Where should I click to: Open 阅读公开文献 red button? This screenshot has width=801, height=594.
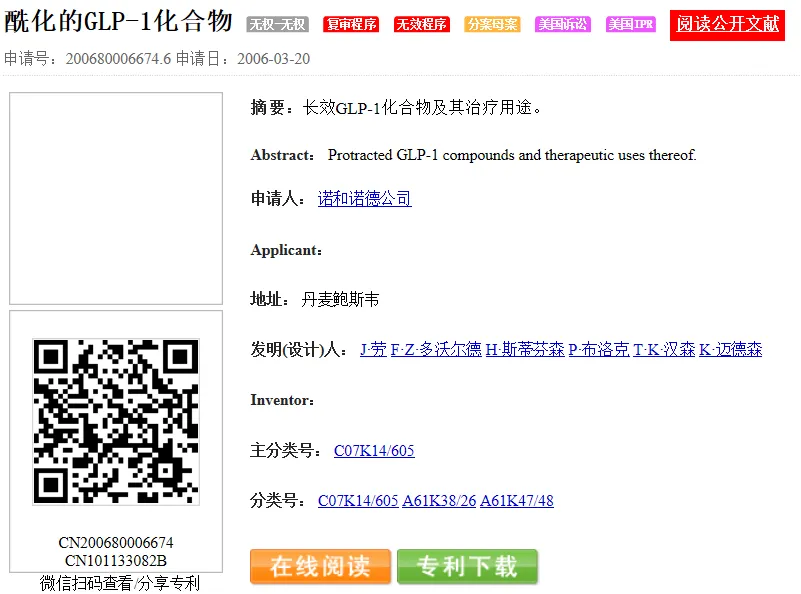pyautogui.click(x=727, y=24)
